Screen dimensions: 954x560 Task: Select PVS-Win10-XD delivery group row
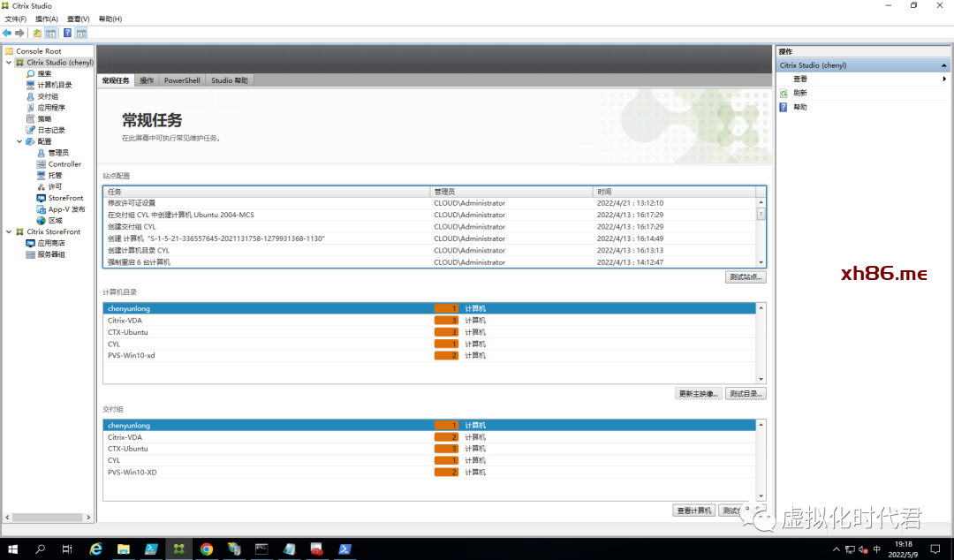pyautogui.click(x=429, y=473)
